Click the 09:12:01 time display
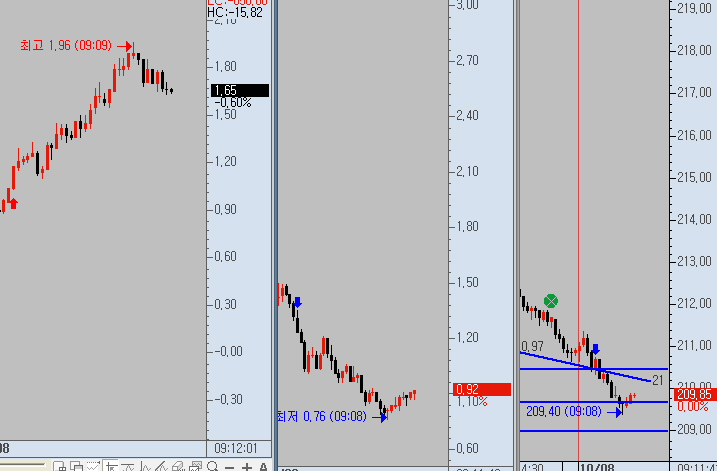The width and height of the screenshot is (717, 471). (x=237, y=449)
